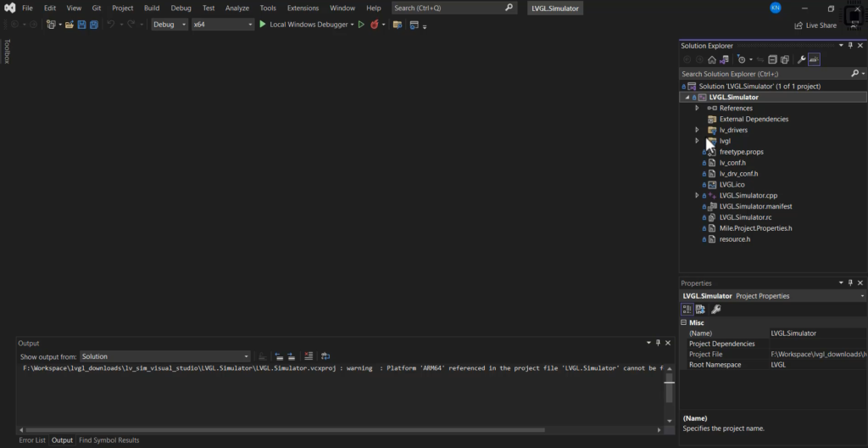868x448 pixels.
Task: Click the Open File folder icon
Action: click(70, 25)
